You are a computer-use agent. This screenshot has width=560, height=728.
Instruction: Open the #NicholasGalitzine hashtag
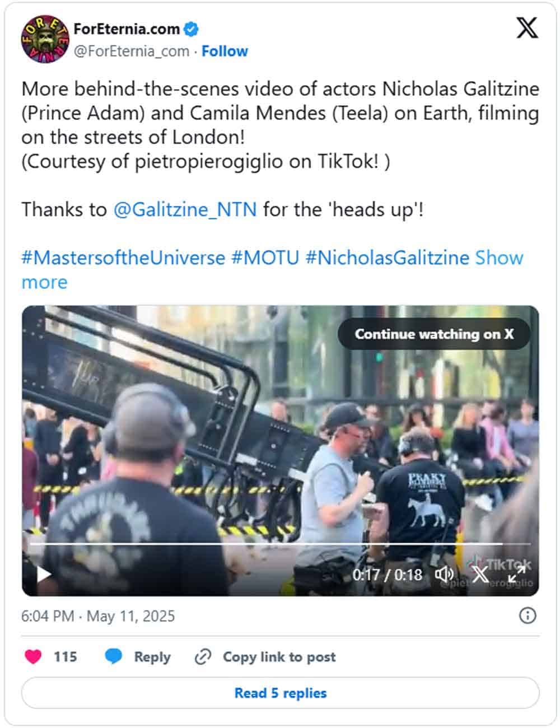(387, 258)
